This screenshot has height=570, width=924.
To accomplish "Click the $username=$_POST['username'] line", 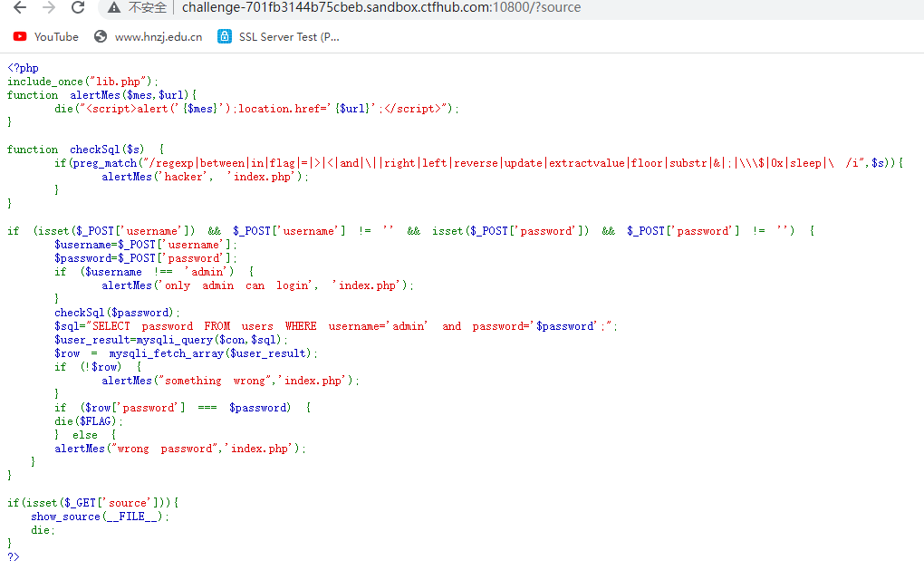I will 146,244.
